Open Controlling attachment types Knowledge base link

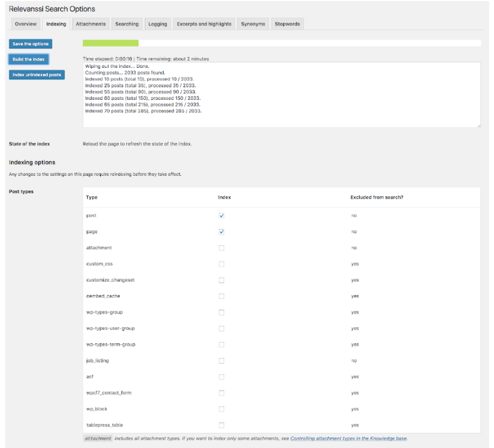(x=348, y=438)
